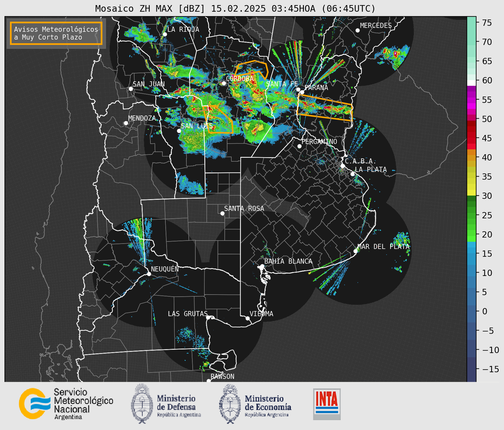The width and height of the screenshot is (504, 430).
Task: Click the INTA logo
Action: point(327,404)
